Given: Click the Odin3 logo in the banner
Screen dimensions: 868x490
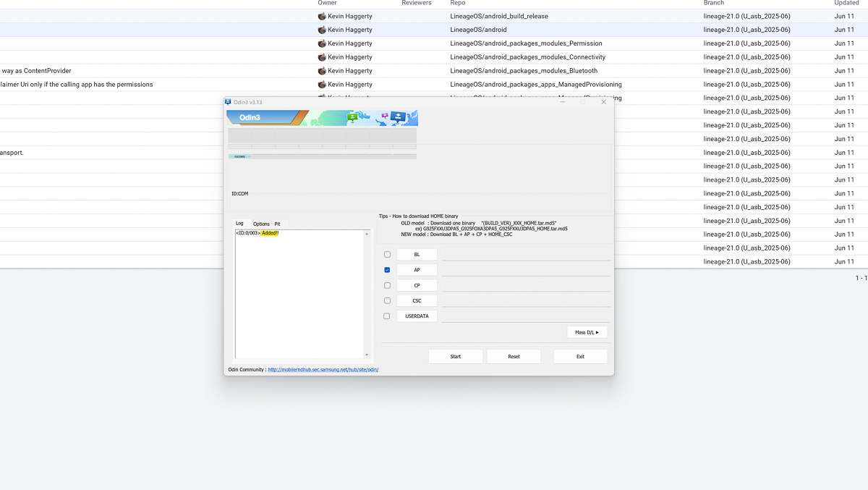Looking at the screenshot, I should click(250, 117).
